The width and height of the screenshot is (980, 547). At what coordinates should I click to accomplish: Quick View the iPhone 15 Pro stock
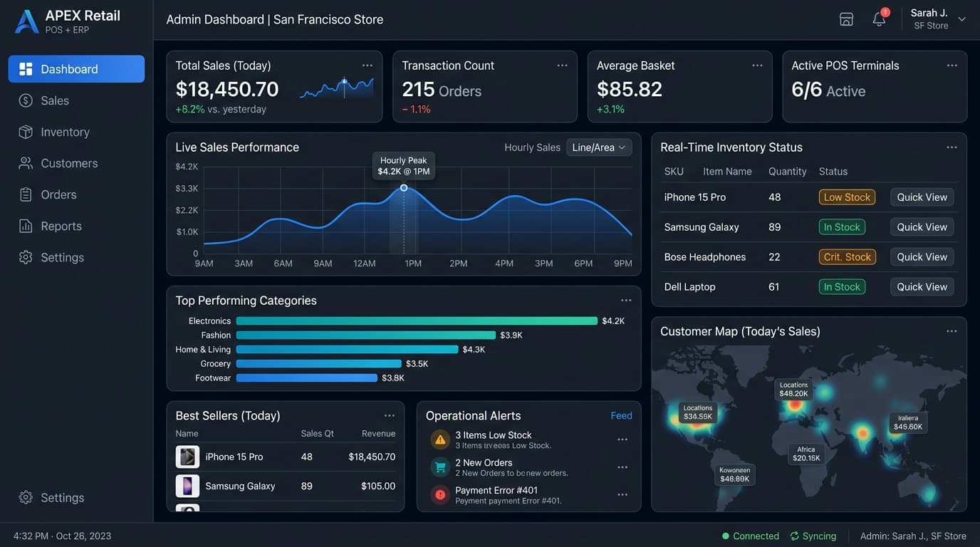tap(922, 197)
